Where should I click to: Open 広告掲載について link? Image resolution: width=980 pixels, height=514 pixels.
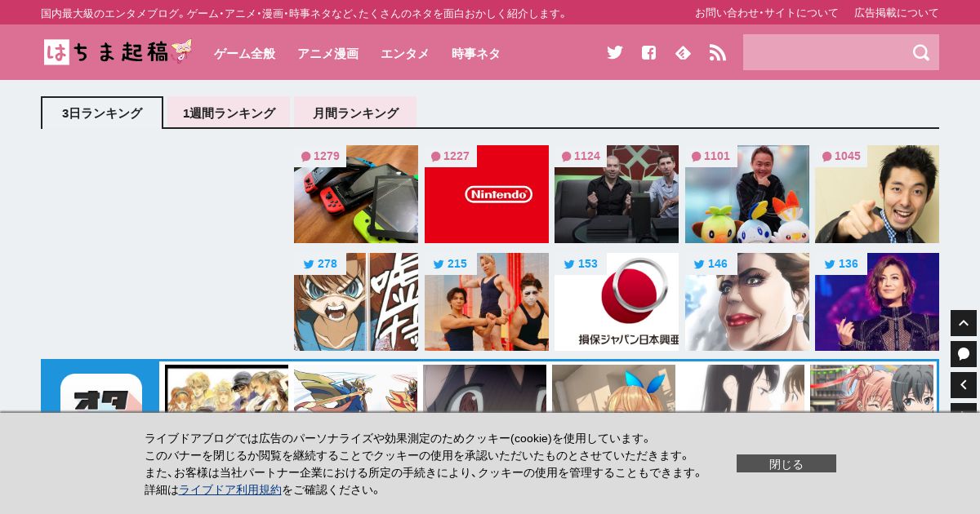897,12
